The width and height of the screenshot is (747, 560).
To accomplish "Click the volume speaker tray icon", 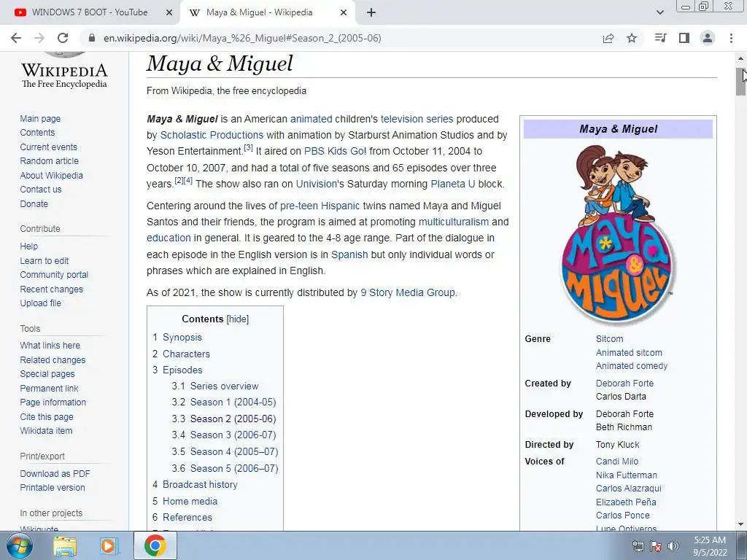I will [673, 546].
